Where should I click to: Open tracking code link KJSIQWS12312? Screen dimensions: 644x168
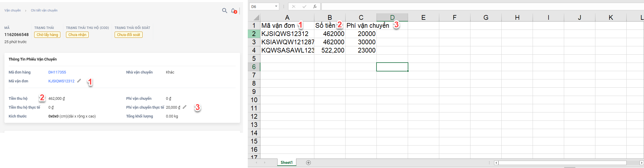[61, 81]
